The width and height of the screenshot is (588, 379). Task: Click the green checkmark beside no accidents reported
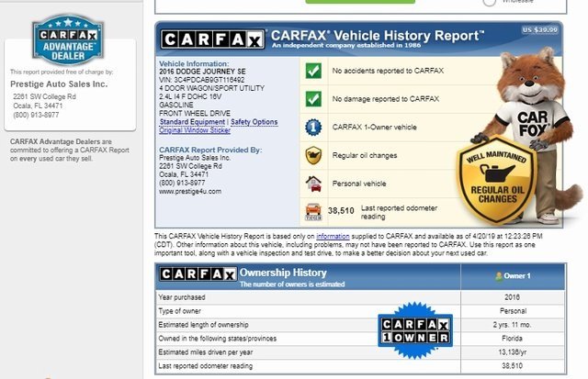click(x=313, y=70)
